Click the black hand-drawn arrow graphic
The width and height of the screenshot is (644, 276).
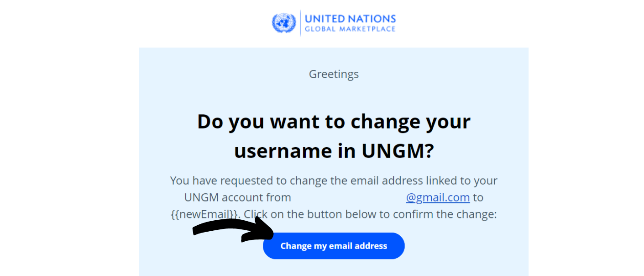click(x=233, y=229)
